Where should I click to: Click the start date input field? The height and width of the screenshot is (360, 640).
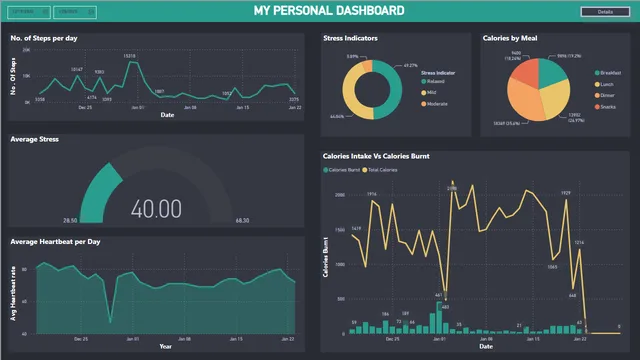pyautogui.click(x=29, y=12)
